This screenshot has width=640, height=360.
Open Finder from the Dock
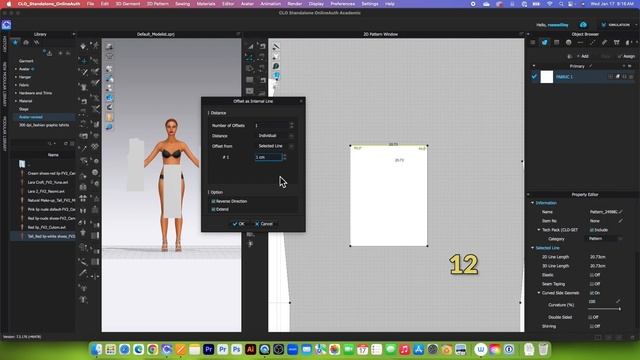click(x=97, y=349)
